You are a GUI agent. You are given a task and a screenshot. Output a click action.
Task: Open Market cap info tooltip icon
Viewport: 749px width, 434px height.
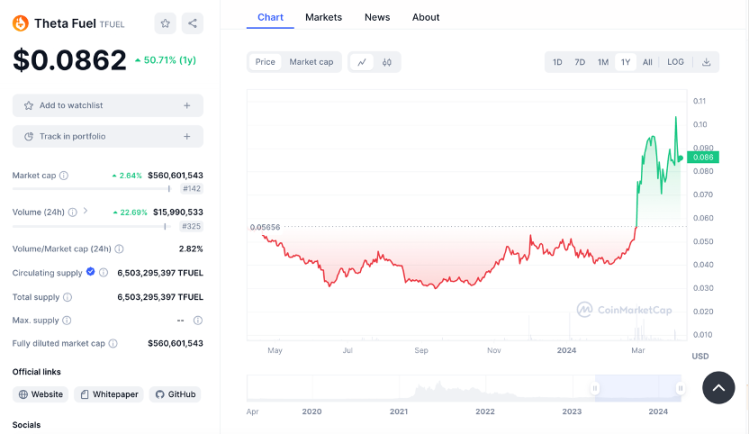click(64, 176)
